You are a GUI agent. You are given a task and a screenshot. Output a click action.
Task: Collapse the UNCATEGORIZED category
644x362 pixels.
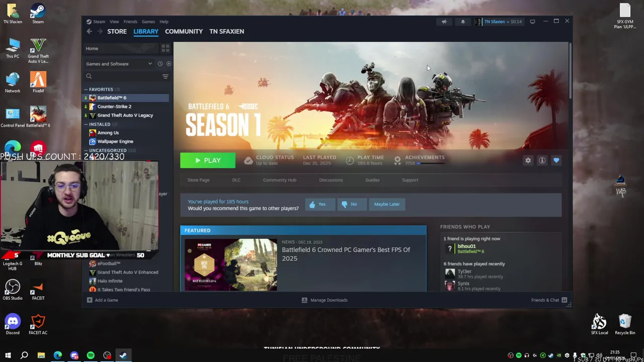(108, 150)
